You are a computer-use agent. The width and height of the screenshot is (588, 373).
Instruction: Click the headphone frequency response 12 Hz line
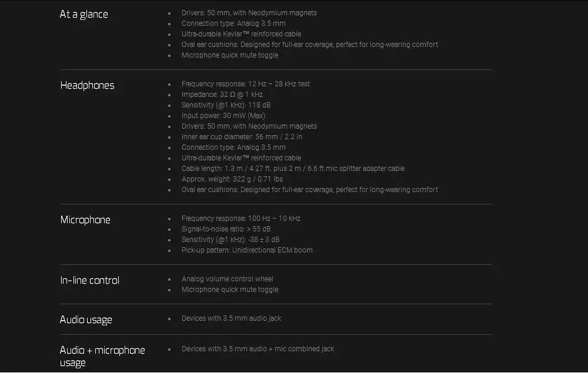(245, 84)
